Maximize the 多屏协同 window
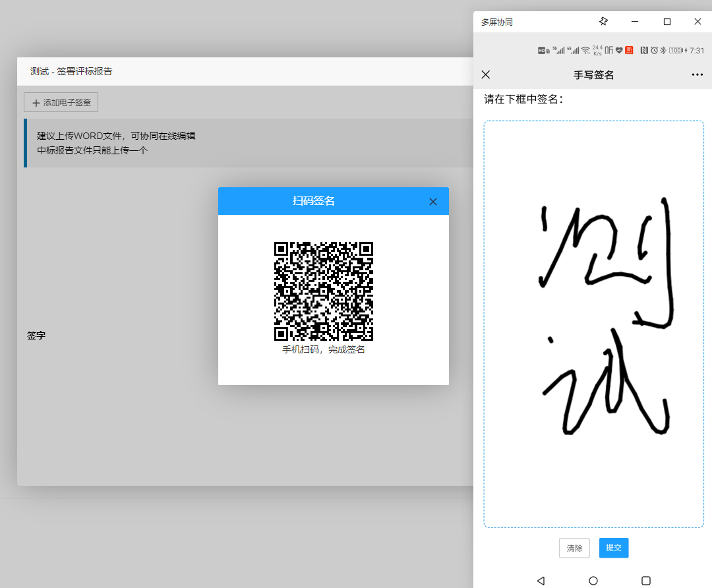Viewport: 712px width, 588px height. pos(667,21)
